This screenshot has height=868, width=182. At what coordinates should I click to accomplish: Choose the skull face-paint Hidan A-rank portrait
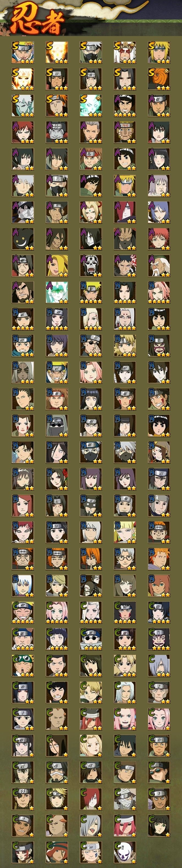tap(91, 266)
